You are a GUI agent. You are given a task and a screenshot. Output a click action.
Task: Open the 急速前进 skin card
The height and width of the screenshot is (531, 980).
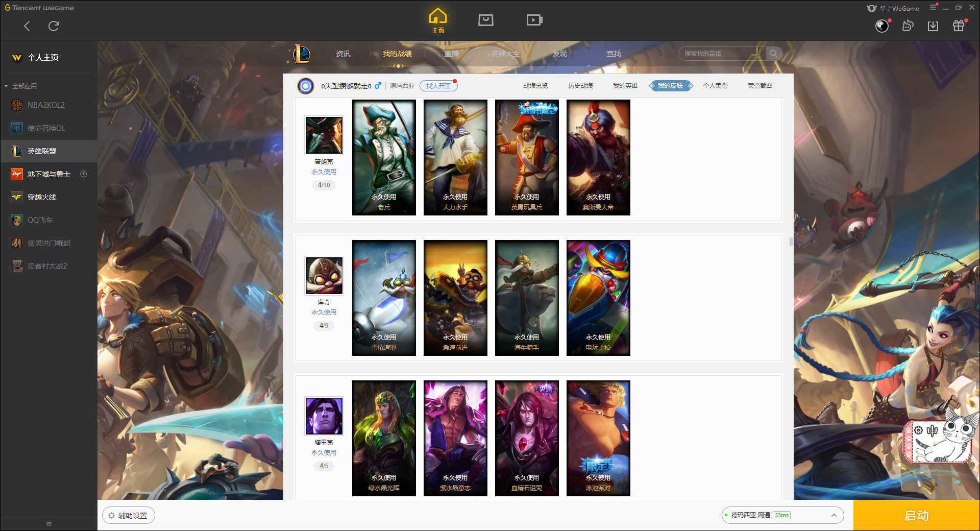pos(455,298)
